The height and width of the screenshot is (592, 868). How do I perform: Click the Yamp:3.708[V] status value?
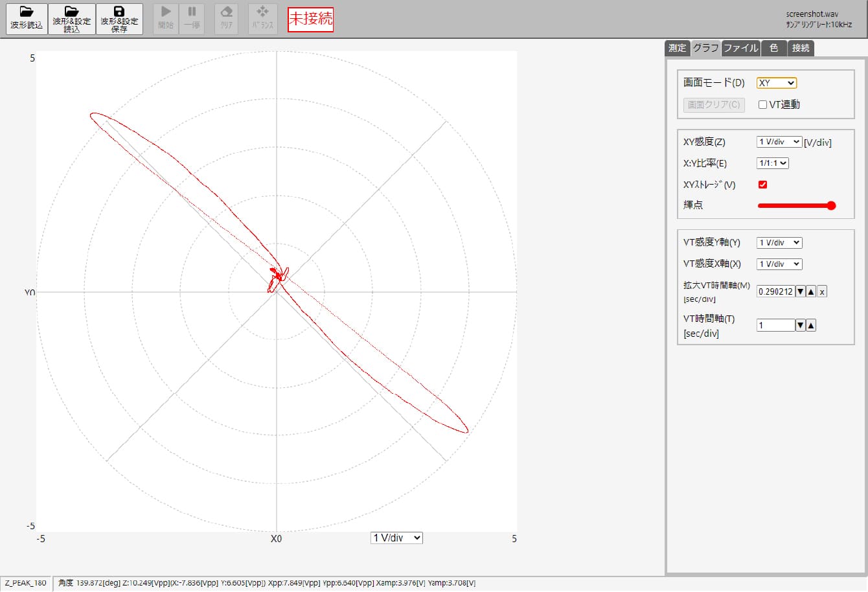pos(451,583)
